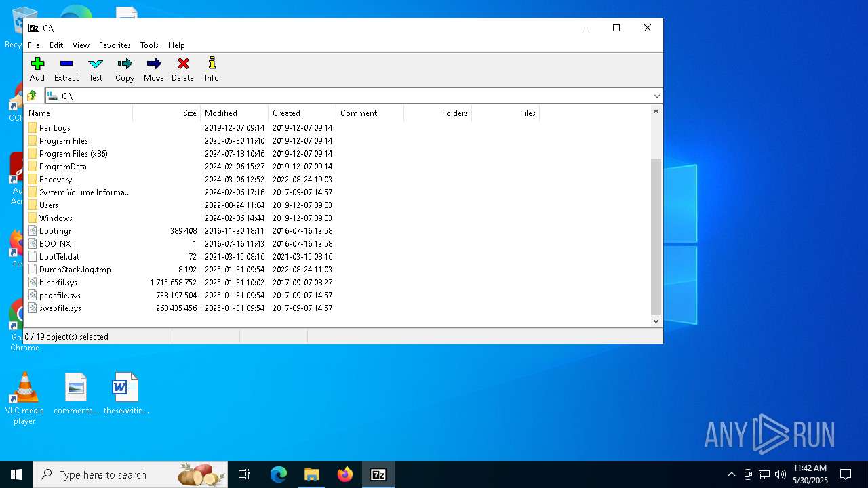This screenshot has height=488, width=868.
Task: Open the Favorites menu
Action: click(115, 45)
